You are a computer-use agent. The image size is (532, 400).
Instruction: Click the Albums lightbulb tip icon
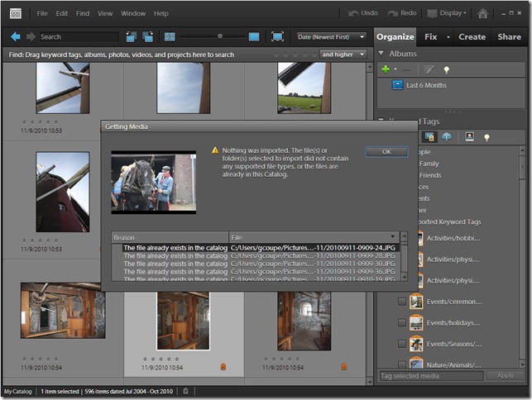click(447, 69)
